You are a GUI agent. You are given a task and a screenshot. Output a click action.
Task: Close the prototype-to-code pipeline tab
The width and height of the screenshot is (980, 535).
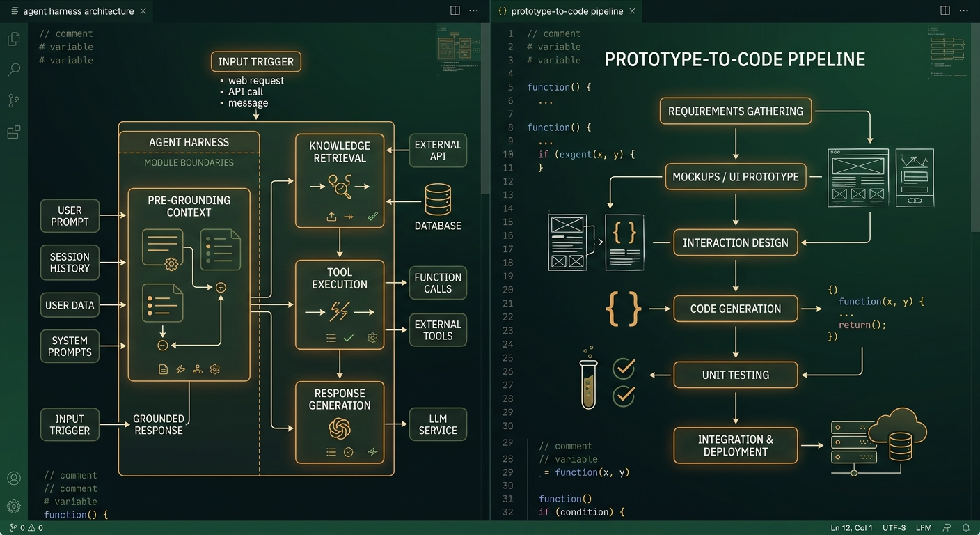(x=632, y=11)
